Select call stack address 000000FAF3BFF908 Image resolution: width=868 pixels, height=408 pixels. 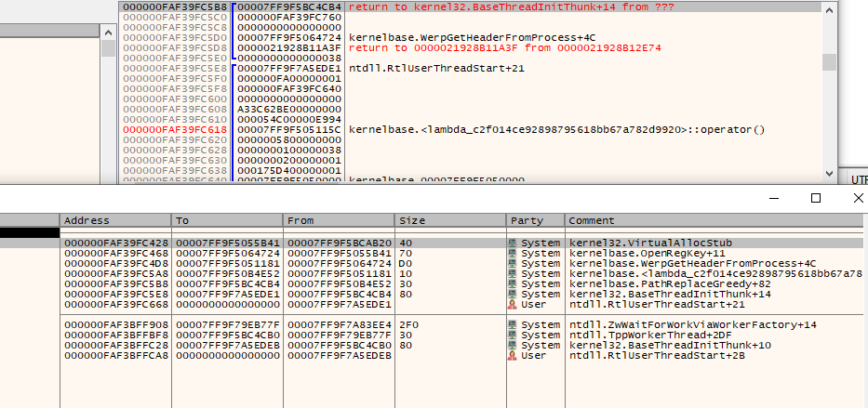(x=117, y=325)
